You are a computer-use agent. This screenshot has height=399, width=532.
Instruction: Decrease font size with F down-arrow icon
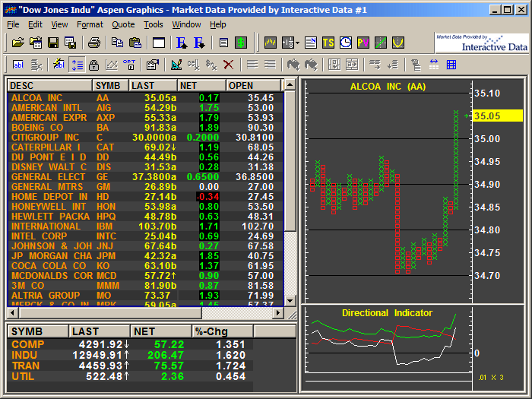199,43
